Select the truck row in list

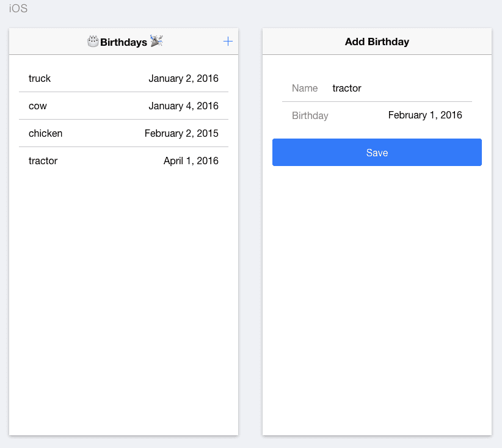coord(123,78)
